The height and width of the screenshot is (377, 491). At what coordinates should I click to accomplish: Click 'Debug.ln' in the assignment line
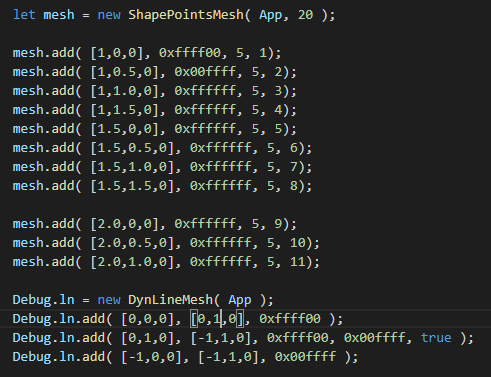[x=43, y=300]
